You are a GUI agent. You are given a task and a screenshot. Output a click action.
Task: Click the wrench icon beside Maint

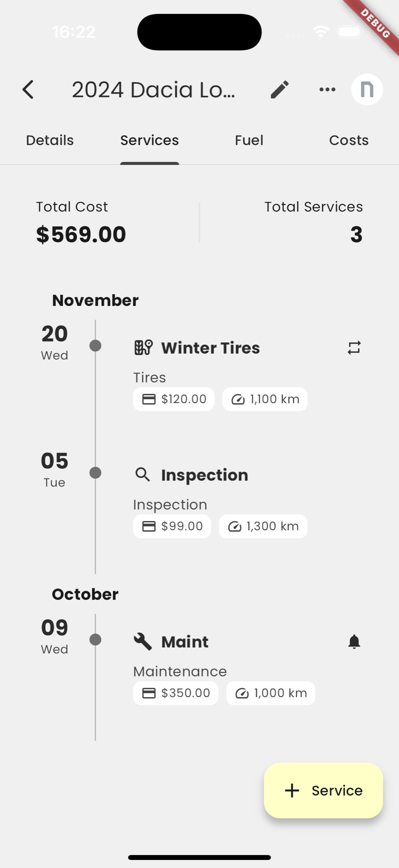(x=143, y=642)
